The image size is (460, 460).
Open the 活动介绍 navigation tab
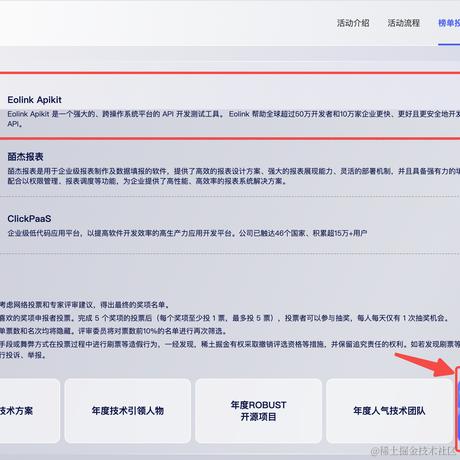(353, 23)
